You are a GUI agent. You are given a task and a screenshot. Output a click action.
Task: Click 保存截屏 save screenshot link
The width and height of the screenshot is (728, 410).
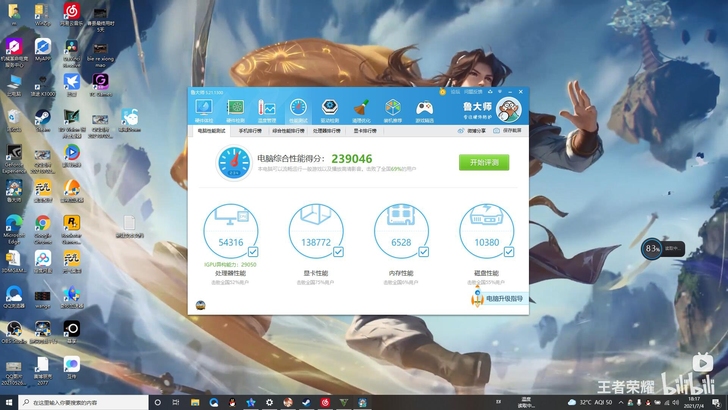coord(507,131)
